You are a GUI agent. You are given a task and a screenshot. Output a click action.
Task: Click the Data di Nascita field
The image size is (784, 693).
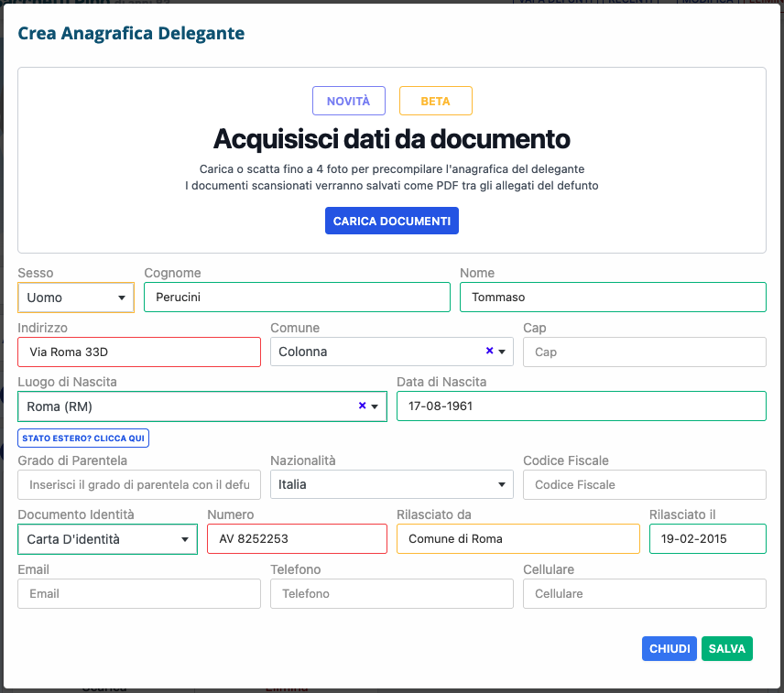coord(581,406)
